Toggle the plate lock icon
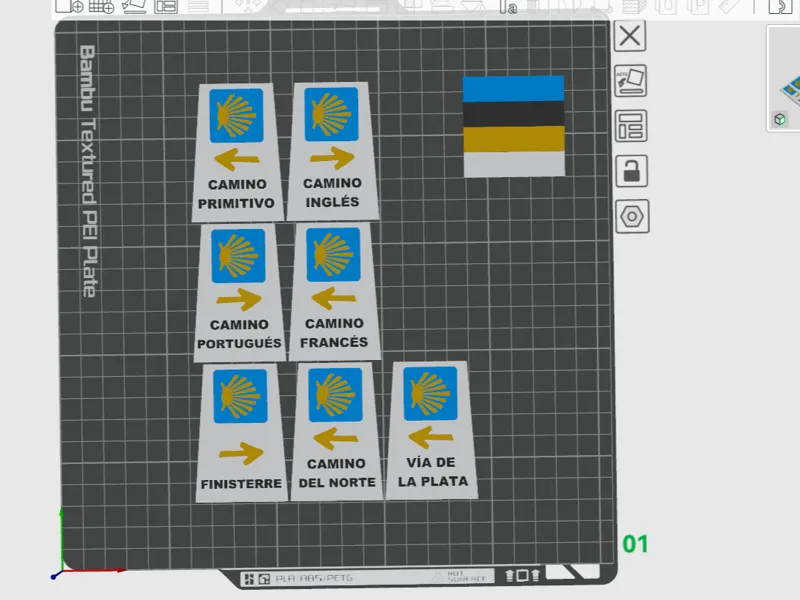The image size is (800, 600). [x=632, y=171]
